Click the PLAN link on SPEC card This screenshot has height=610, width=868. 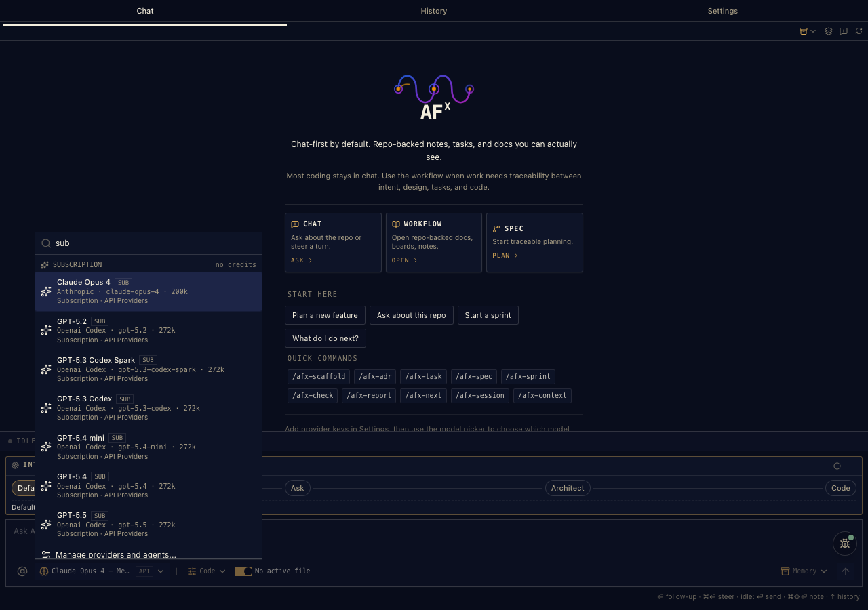coord(505,256)
